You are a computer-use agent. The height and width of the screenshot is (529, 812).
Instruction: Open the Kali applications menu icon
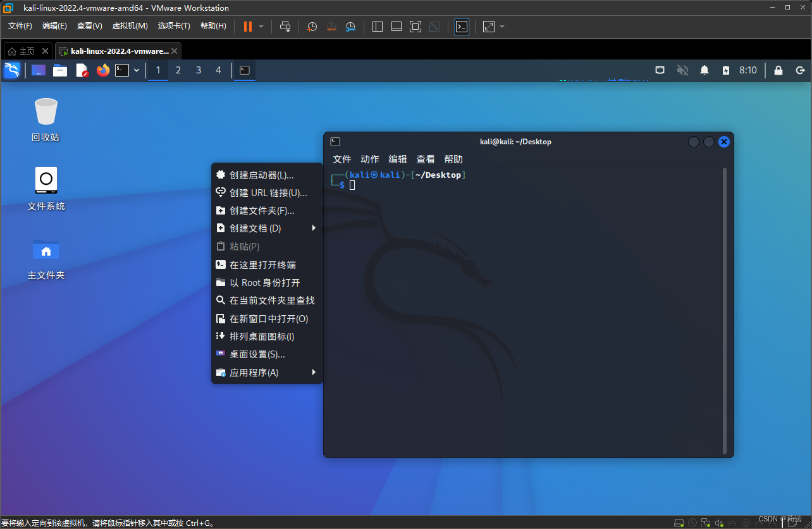tap(11, 70)
